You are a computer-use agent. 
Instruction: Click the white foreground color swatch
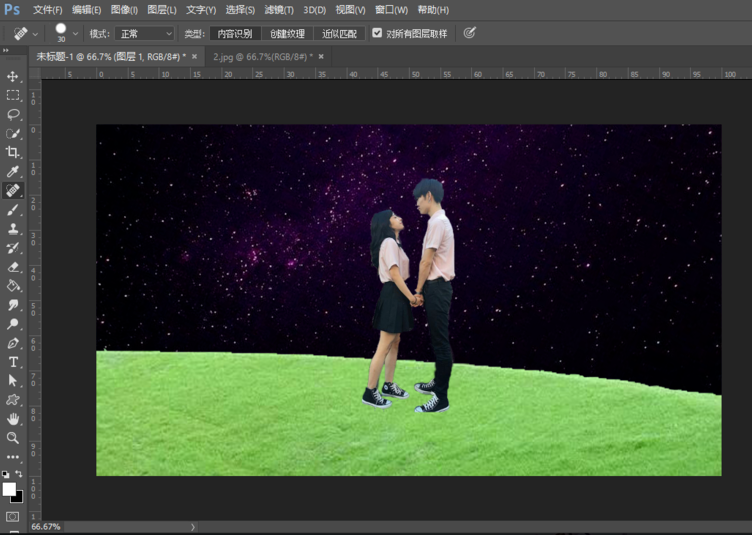click(x=10, y=488)
